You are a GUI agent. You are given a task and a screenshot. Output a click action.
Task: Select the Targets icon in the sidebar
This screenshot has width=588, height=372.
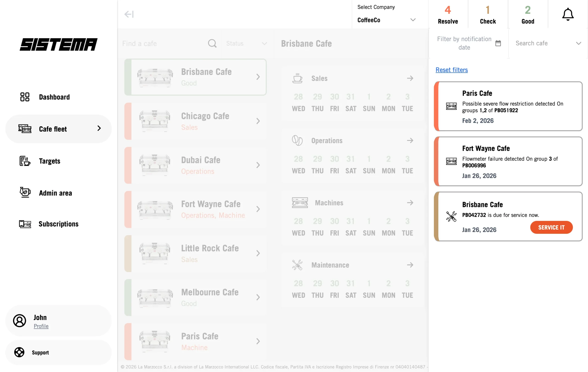coord(24,161)
